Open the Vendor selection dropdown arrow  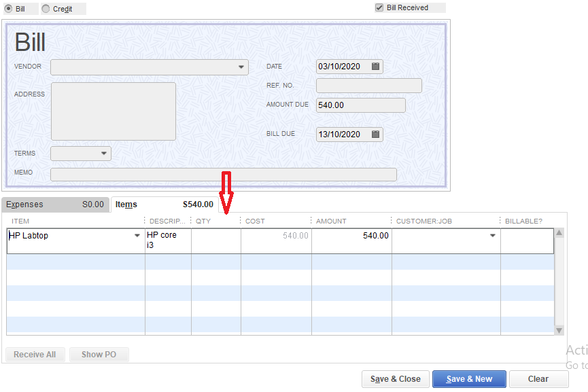(x=241, y=67)
